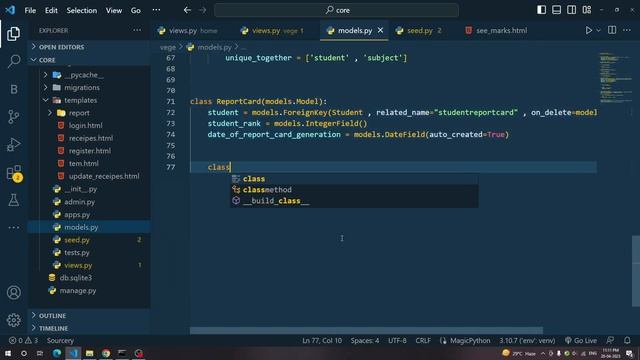Expand the Open Editors section
The image size is (640, 360).
pos(89,47)
